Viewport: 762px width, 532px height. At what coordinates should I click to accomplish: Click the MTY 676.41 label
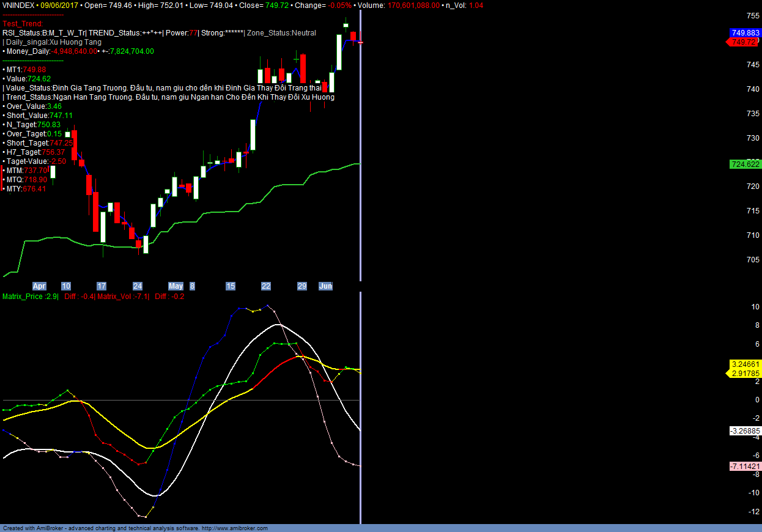(26, 189)
